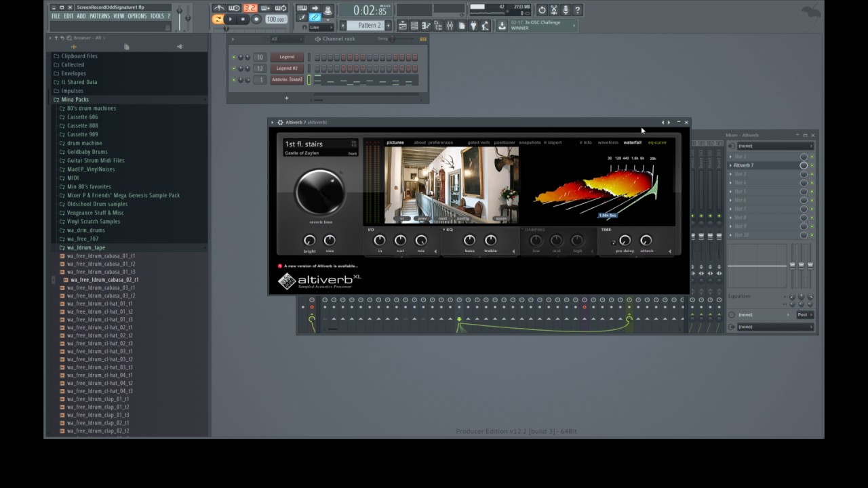868x488 pixels.
Task: Open the playlist view from the toolbar
Action: pyautogui.click(x=403, y=26)
